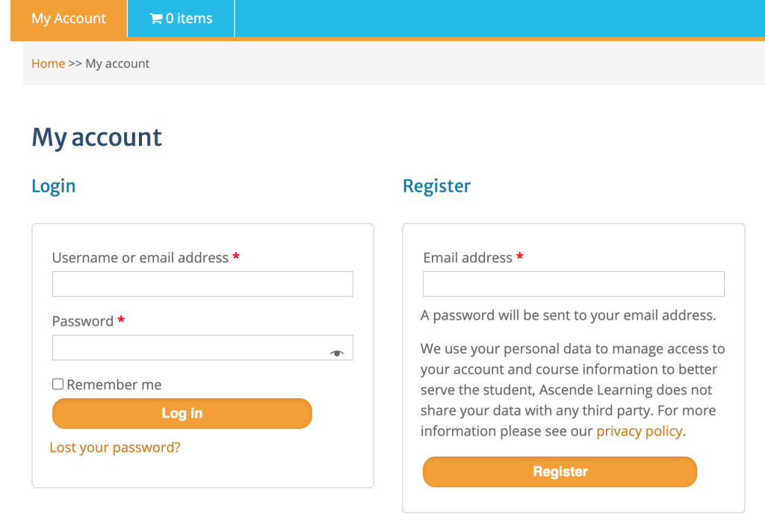This screenshot has width=765, height=532.
Task: Select the Register Email address field
Action: point(573,284)
